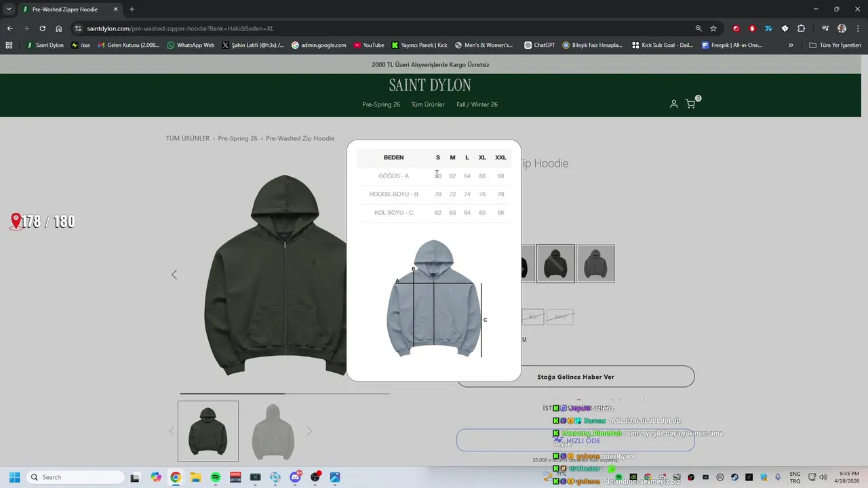Open Spotify from the taskbar
868x488 pixels.
[216, 477]
